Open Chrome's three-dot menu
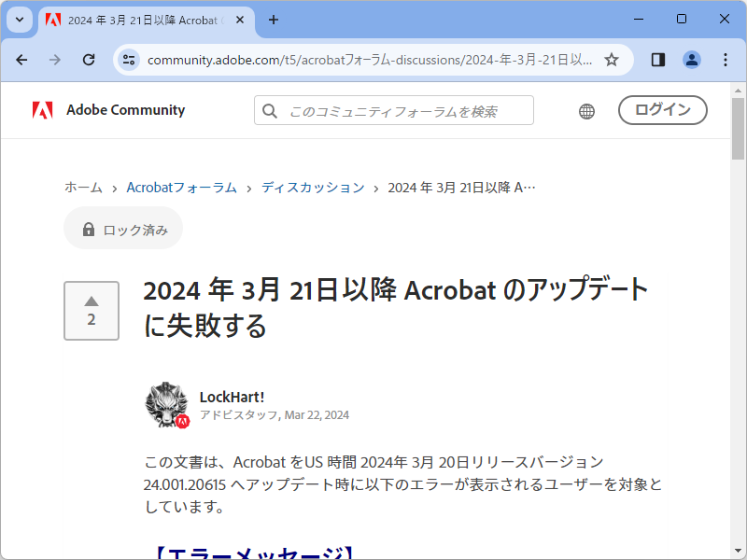This screenshot has width=747, height=560. coord(726,59)
